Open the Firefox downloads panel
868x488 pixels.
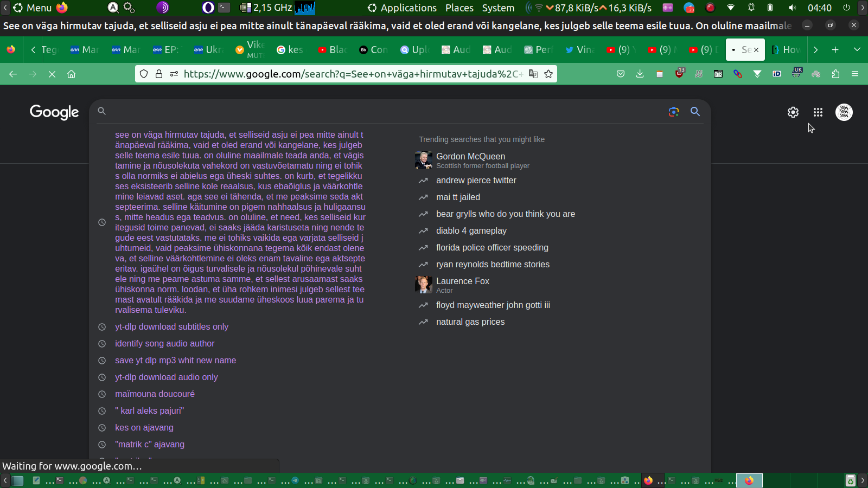(640, 74)
